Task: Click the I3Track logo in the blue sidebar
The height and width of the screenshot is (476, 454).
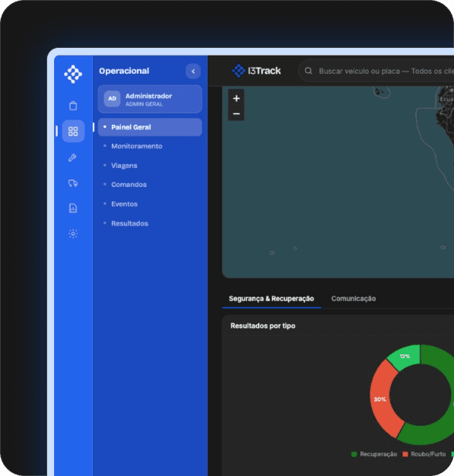Action: point(73,74)
